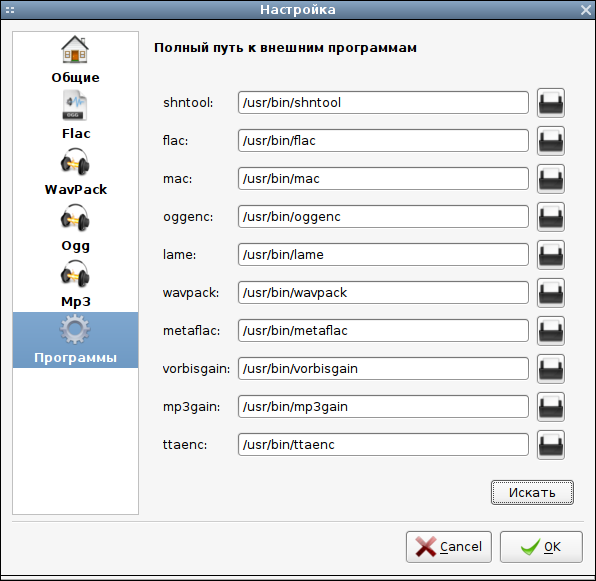Click the oggenc: label
The width and height of the screenshot is (596, 581).
pos(188,217)
